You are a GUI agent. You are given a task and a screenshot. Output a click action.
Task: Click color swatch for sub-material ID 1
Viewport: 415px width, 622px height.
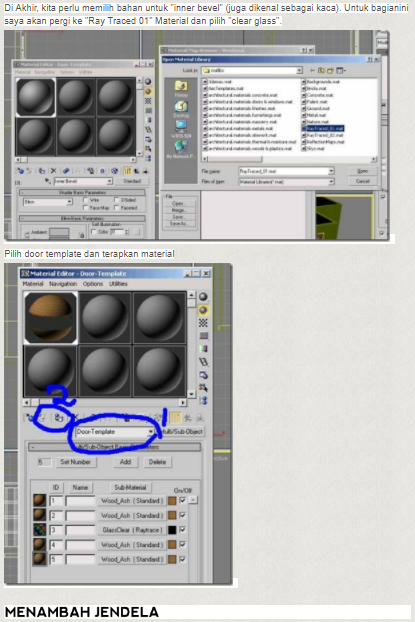(172, 501)
